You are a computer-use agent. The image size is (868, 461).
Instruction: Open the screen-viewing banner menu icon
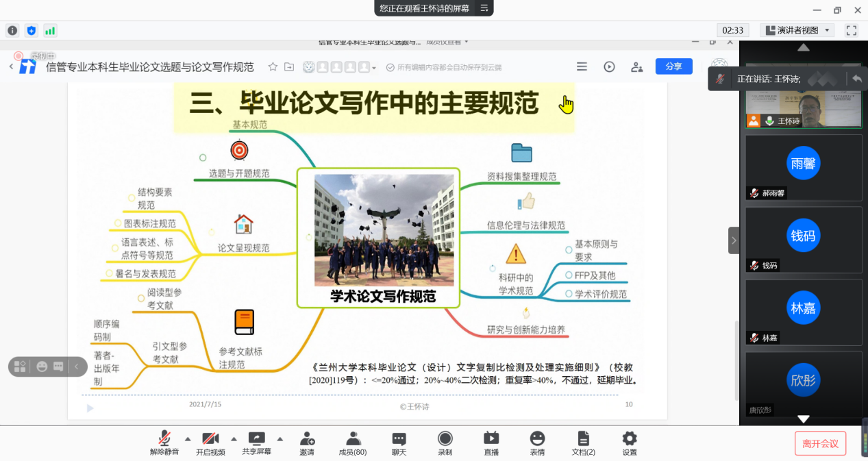point(484,8)
